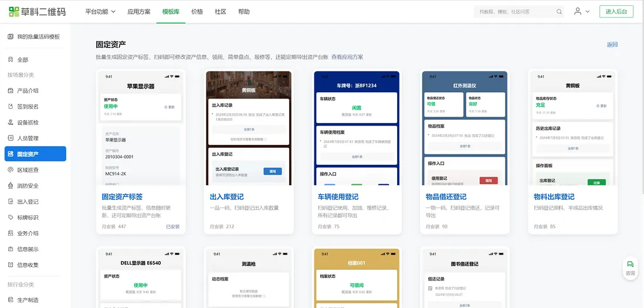Screen dimensions: 644x308
Task: Open the 出入库登记 template title
Action: [227, 197]
